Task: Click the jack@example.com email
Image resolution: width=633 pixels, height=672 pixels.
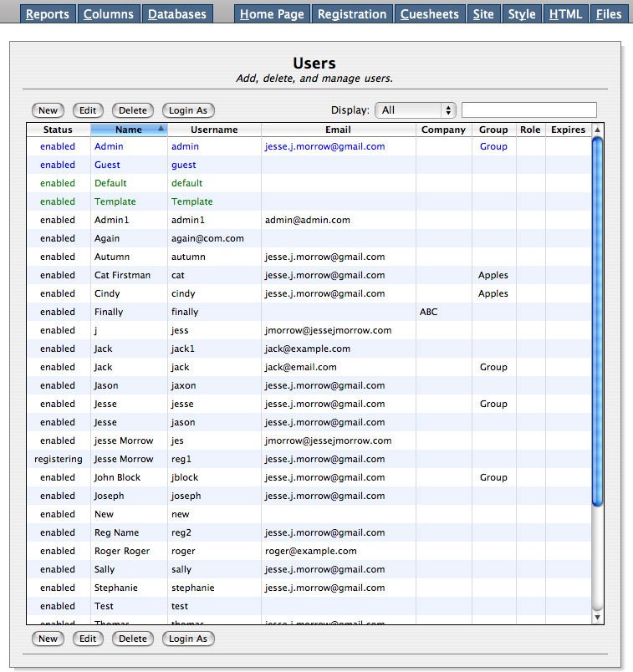Action: point(308,349)
